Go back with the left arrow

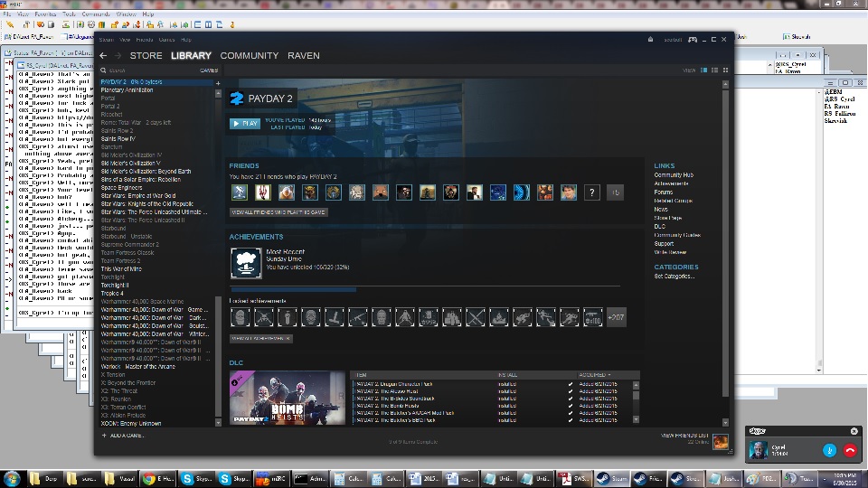pyautogui.click(x=103, y=56)
